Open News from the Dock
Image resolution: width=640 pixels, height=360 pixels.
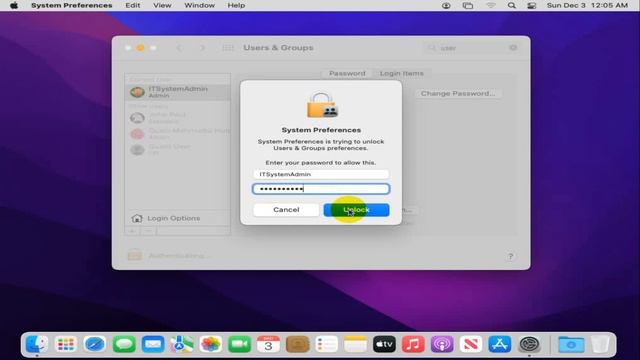pos(471,344)
